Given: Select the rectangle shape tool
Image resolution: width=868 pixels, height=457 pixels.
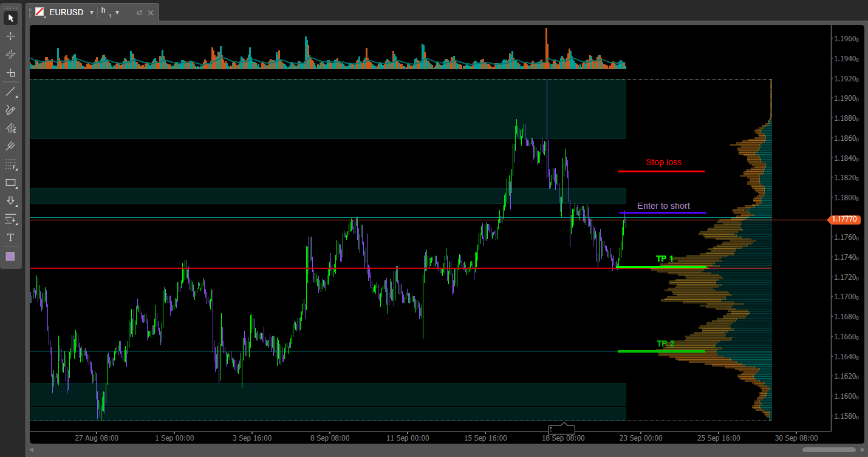Looking at the screenshot, I should pos(10,183).
